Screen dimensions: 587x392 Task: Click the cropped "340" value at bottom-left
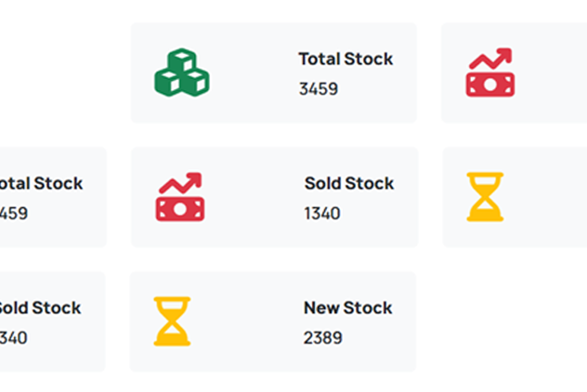tap(13, 338)
